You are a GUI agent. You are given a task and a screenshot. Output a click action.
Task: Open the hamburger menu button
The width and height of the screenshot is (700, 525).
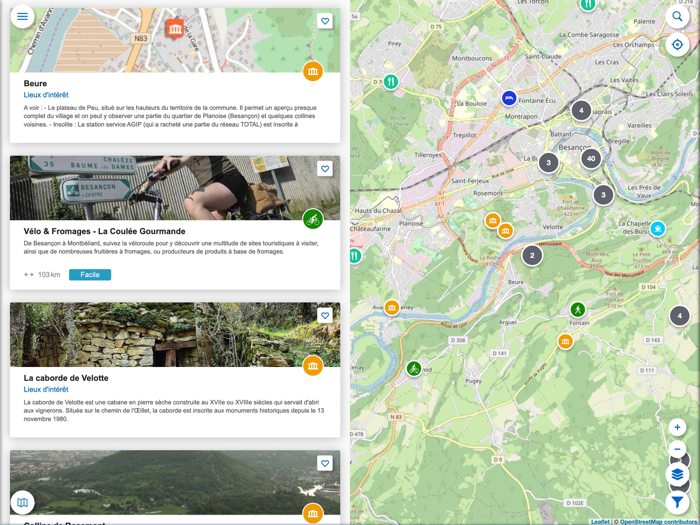click(x=22, y=17)
